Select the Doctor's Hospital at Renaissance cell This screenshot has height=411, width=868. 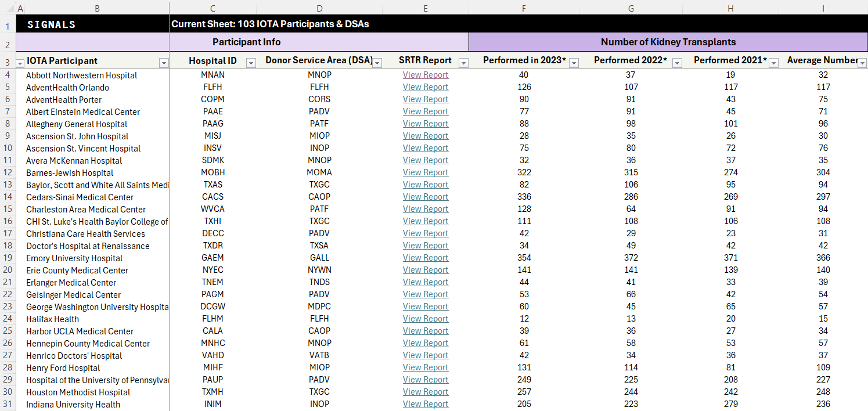point(97,246)
